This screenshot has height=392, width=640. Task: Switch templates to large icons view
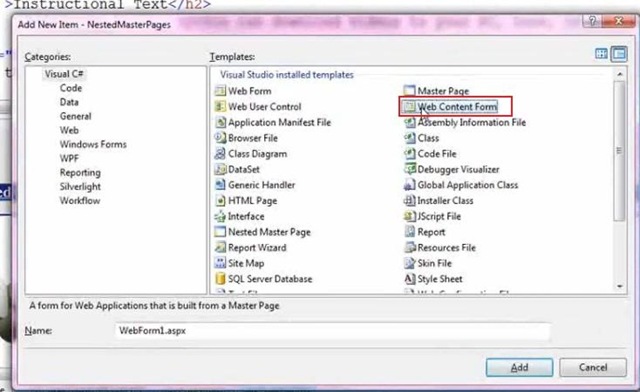tap(601, 53)
